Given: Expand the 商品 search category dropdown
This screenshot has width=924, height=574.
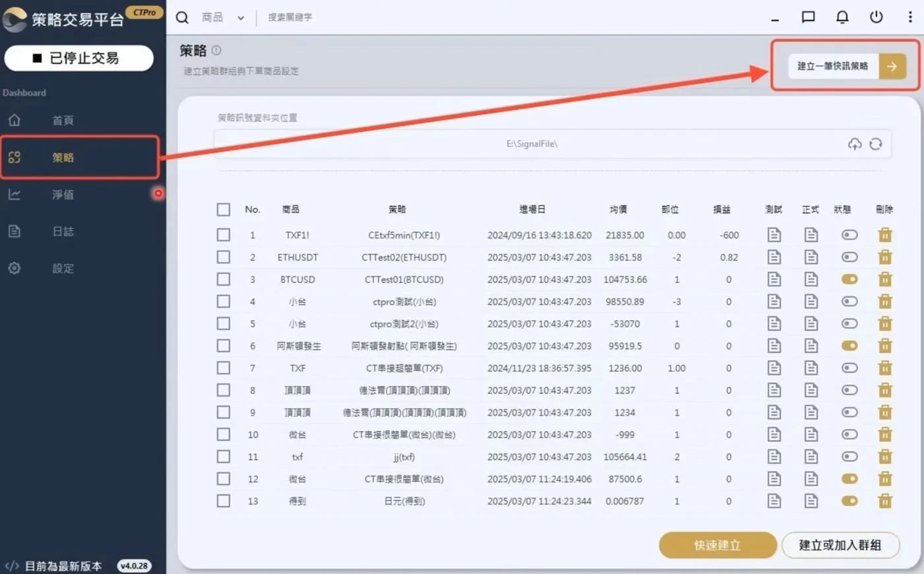Looking at the screenshot, I should tap(240, 18).
